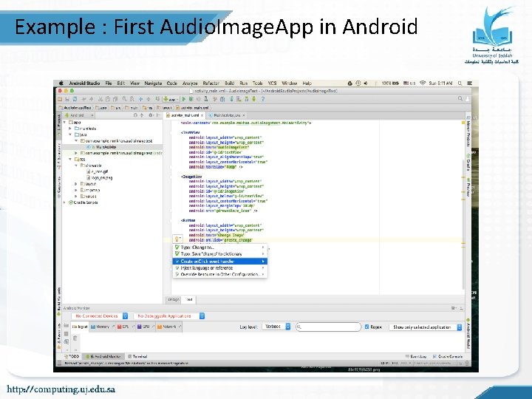Screen dimensions: 532x399
Task: Clear logcat with the trash icon
Action: (x=75, y=338)
